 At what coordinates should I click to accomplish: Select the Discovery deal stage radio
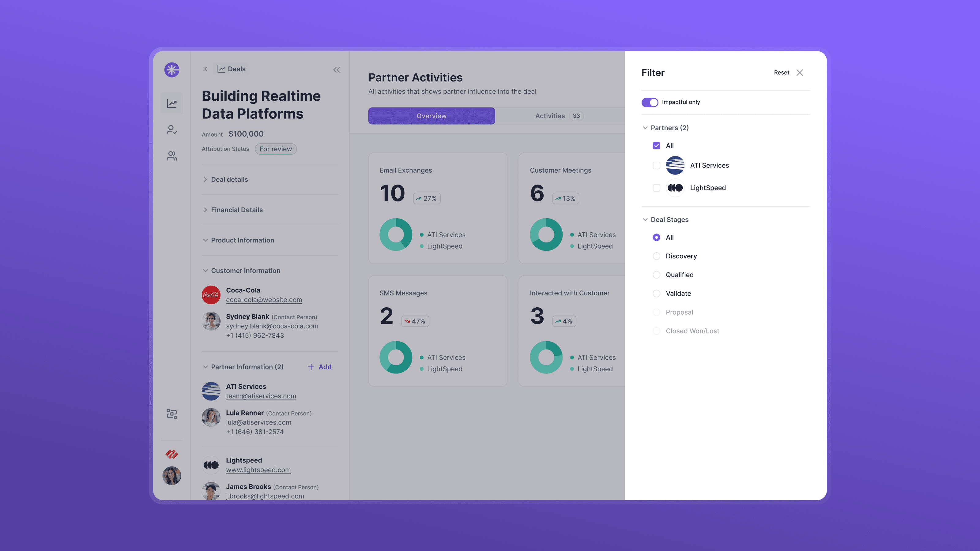pyautogui.click(x=656, y=256)
